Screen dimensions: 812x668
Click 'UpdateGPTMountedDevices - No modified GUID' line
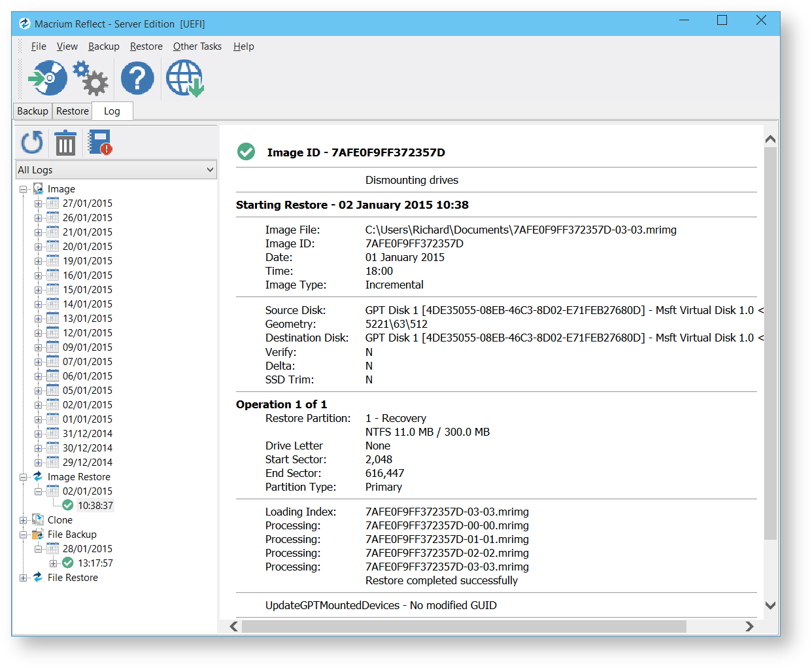coord(381,605)
